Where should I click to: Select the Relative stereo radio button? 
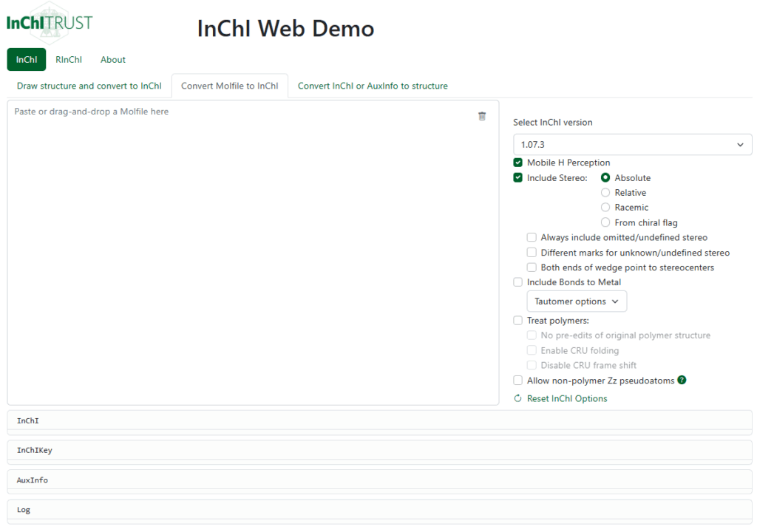605,193
